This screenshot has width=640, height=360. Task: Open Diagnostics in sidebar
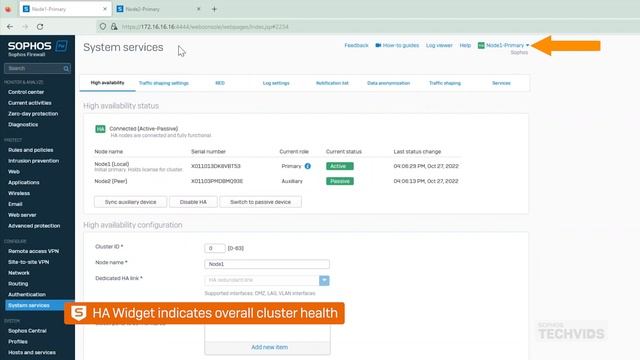pos(23,124)
